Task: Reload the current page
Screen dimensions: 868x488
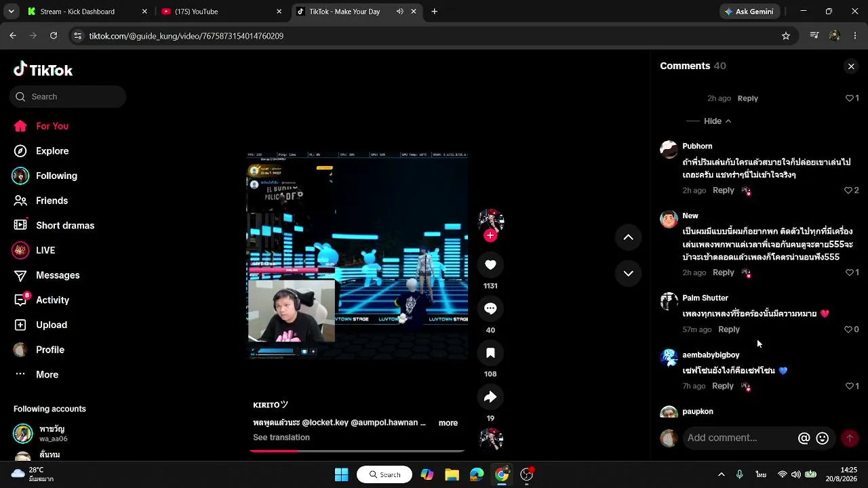Action: (54, 36)
